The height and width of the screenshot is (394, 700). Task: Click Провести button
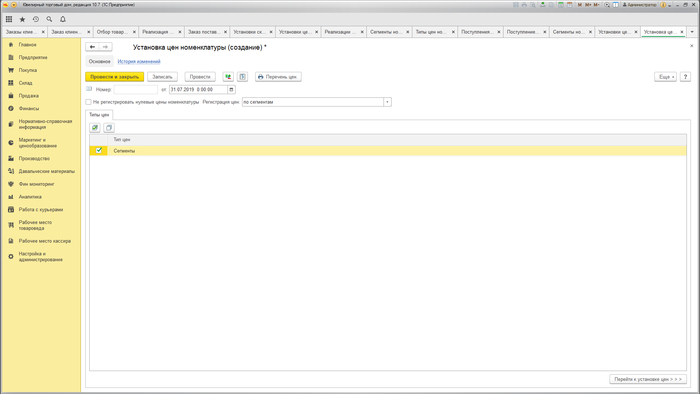coord(200,77)
